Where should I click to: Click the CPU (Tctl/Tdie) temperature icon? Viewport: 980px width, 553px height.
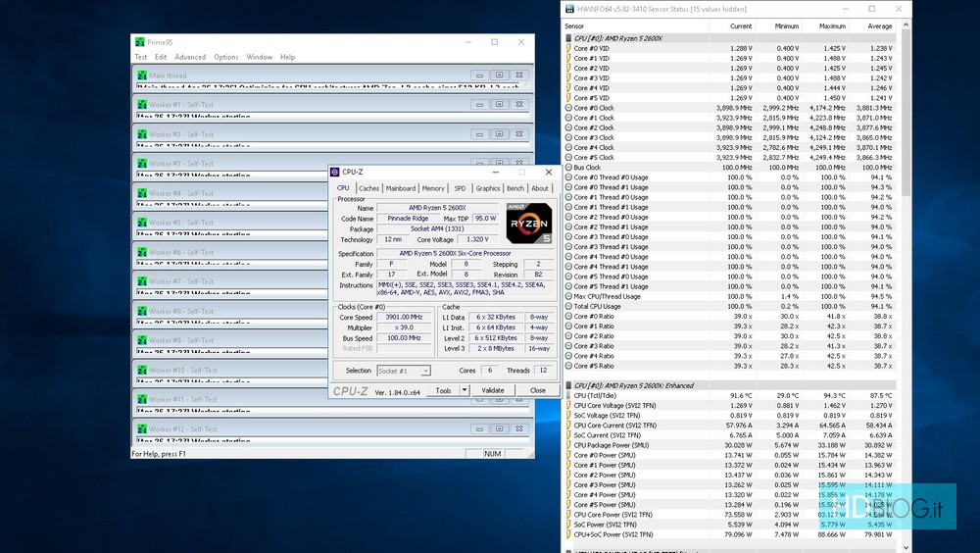(568, 395)
